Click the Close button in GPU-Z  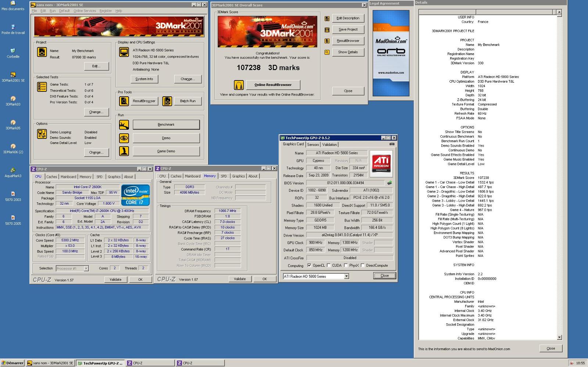click(385, 276)
